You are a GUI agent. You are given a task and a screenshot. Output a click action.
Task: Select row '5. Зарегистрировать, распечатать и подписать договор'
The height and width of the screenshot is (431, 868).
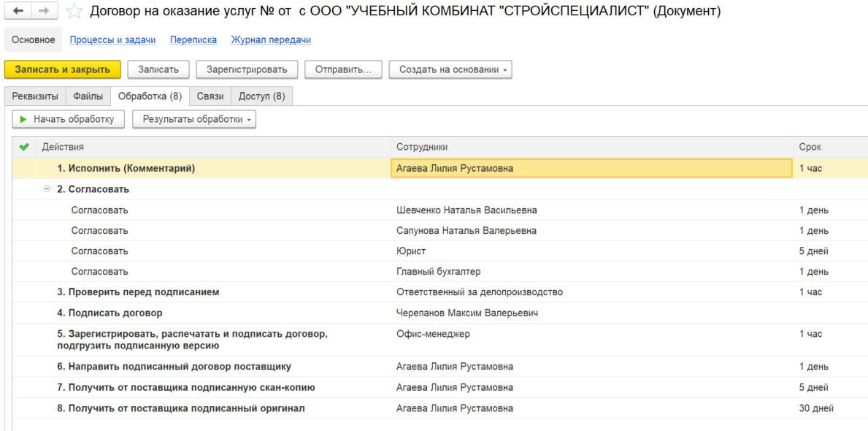pos(440,340)
